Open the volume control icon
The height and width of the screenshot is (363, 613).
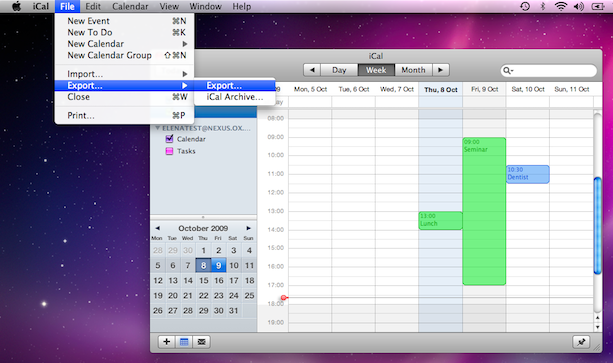(579, 6)
